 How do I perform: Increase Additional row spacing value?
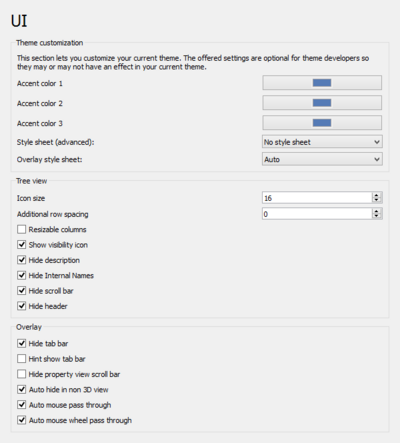point(376,211)
